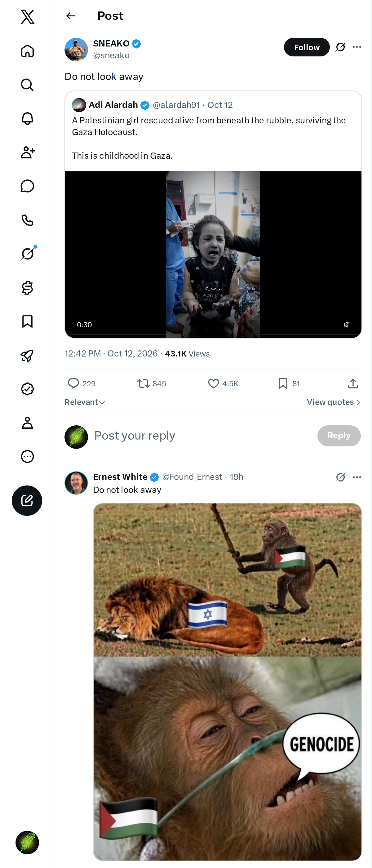Open the more options menu on SNEAKO's post
Viewport: 372px width, 868px height.
[357, 47]
